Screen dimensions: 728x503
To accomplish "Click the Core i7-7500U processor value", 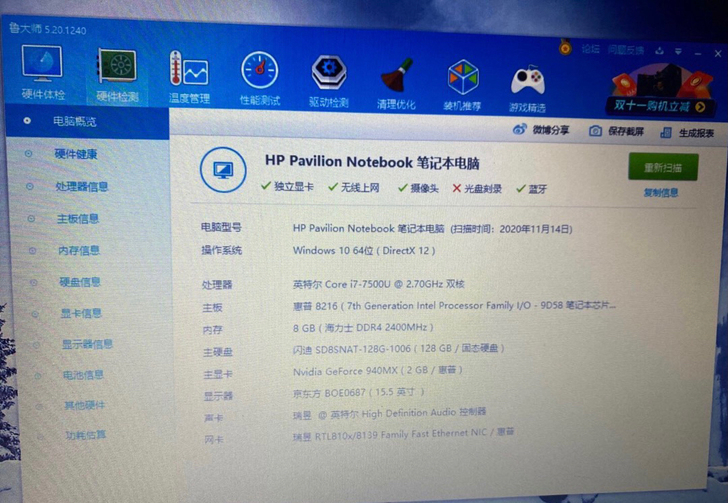I will click(x=378, y=284).
